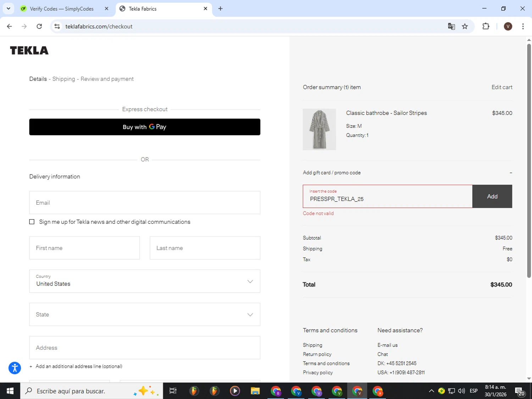The width and height of the screenshot is (532, 399).
Task: Open the Country dropdown
Action: pos(145,281)
